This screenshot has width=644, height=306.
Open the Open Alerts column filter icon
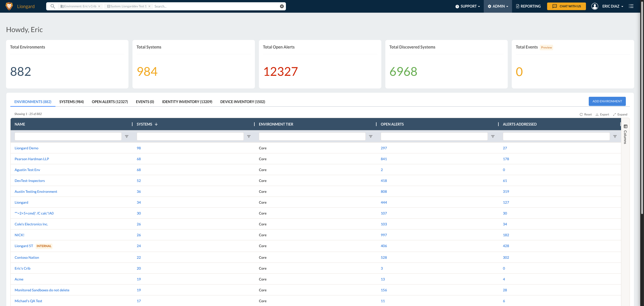[x=493, y=136]
